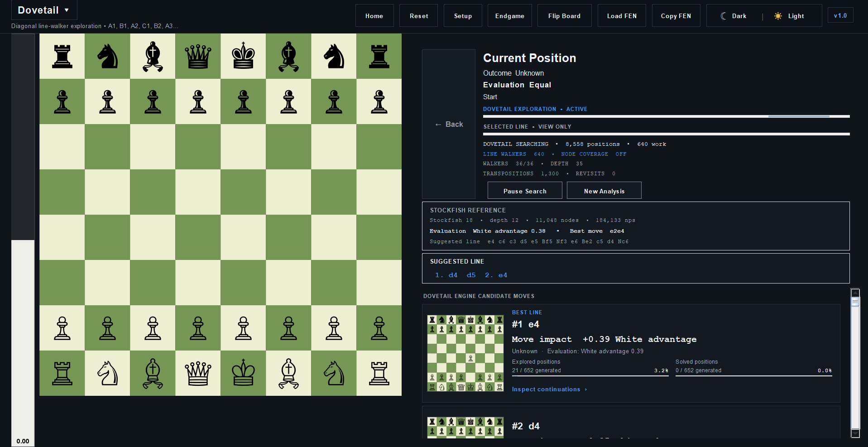868x447 pixels.
Task: Open the Endgame option
Action: point(510,16)
